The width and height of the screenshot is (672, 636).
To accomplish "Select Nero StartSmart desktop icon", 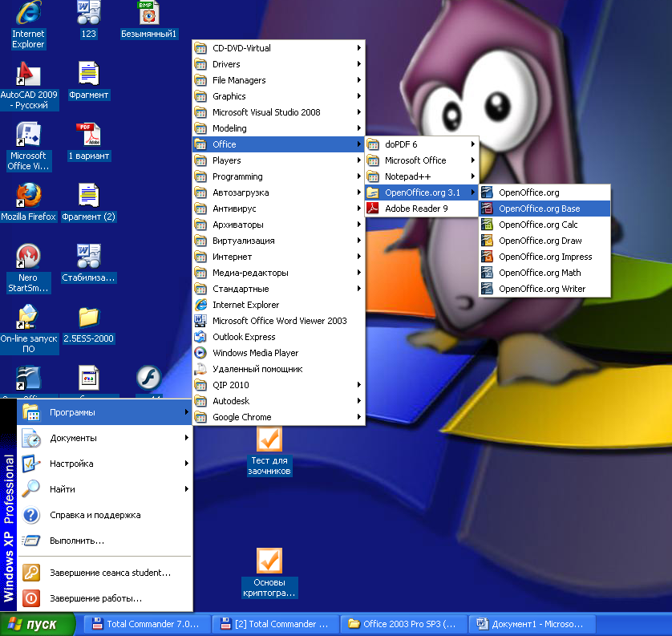I will coord(28,269).
